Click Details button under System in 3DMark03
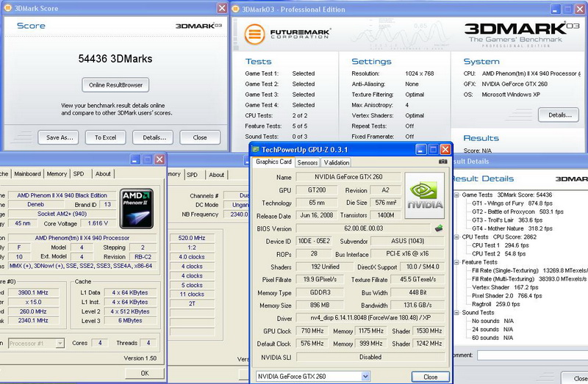588x384 pixels. (x=559, y=115)
